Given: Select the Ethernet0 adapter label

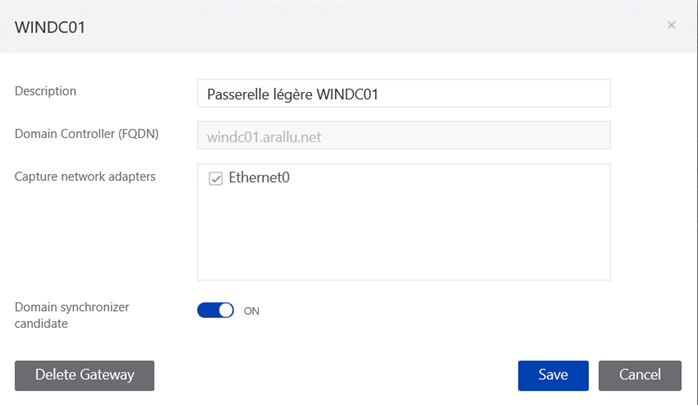Looking at the screenshot, I should [259, 178].
